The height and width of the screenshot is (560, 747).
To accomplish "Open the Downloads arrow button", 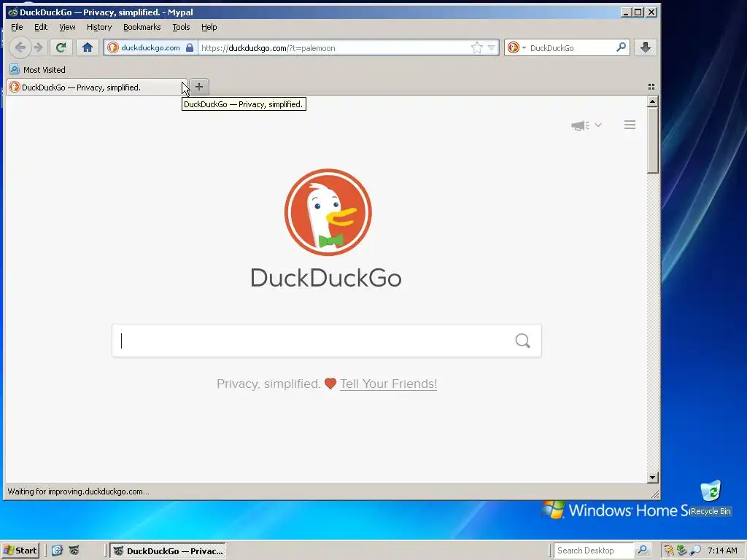I will click(x=646, y=47).
